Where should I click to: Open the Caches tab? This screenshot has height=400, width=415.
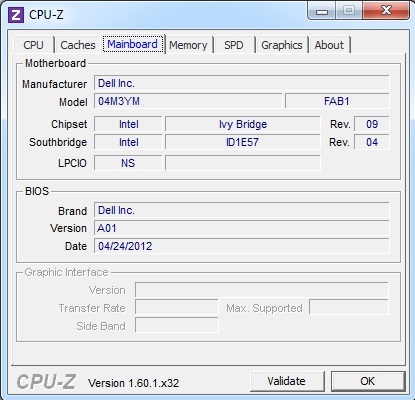pyautogui.click(x=78, y=45)
